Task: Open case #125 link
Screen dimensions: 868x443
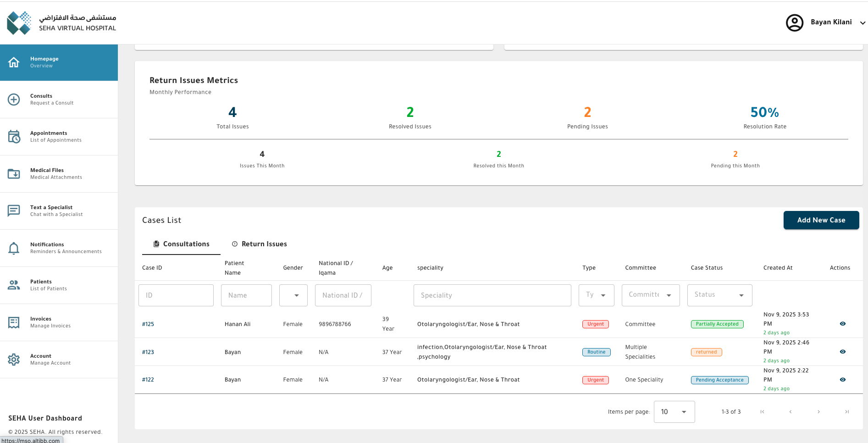Action: click(x=148, y=324)
